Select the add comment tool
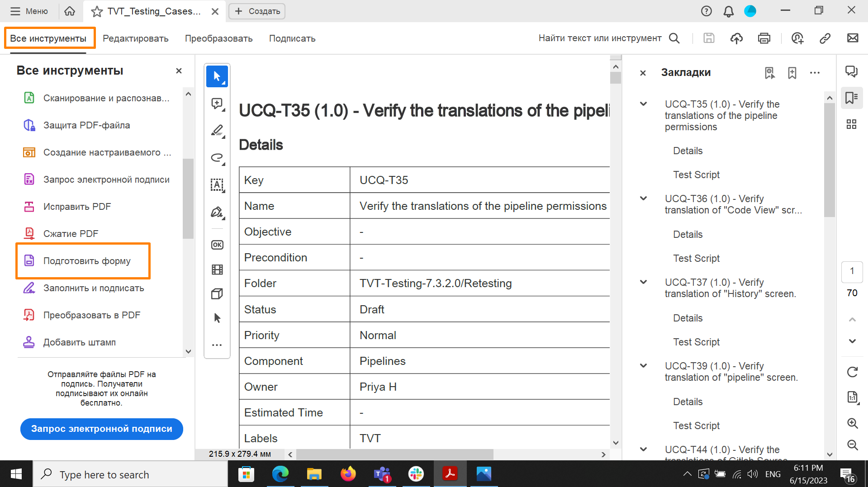Viewport: 868px width, 487px height. pos(217,104)
